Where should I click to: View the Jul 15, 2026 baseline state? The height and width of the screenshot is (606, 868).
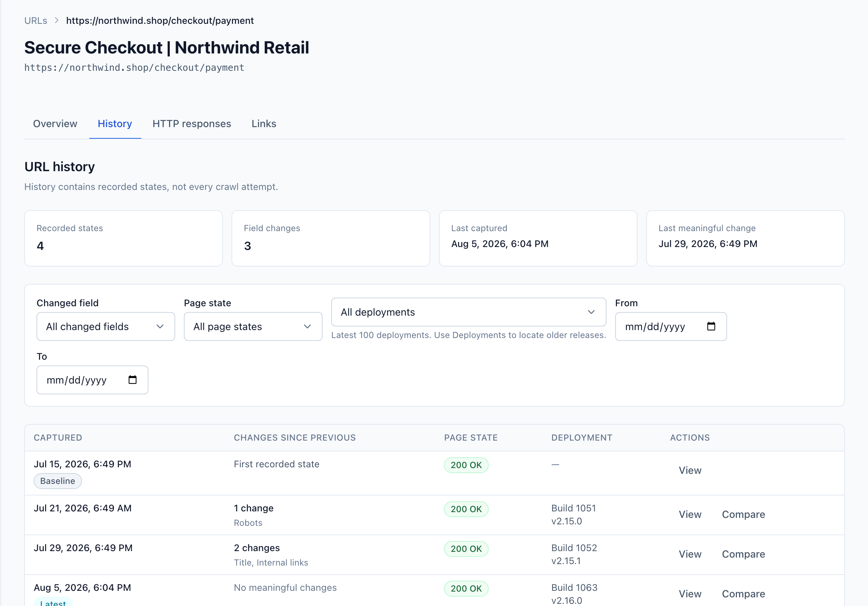[690, 470]
